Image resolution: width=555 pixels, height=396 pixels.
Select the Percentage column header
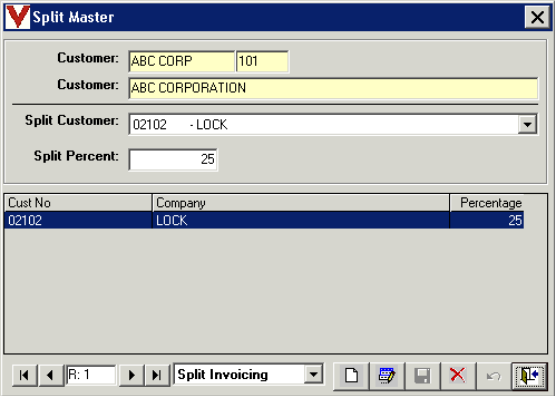pos(487,203)
